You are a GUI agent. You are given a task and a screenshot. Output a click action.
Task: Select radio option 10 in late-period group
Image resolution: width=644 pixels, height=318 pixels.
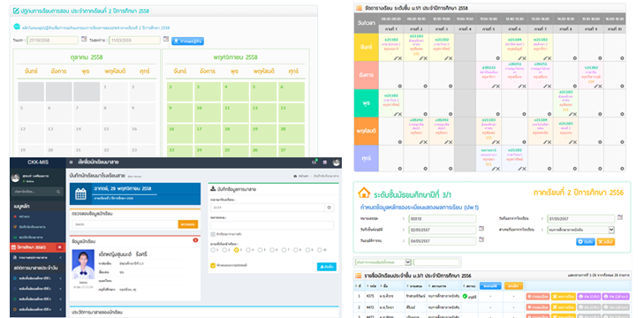(x=320, y=249)
